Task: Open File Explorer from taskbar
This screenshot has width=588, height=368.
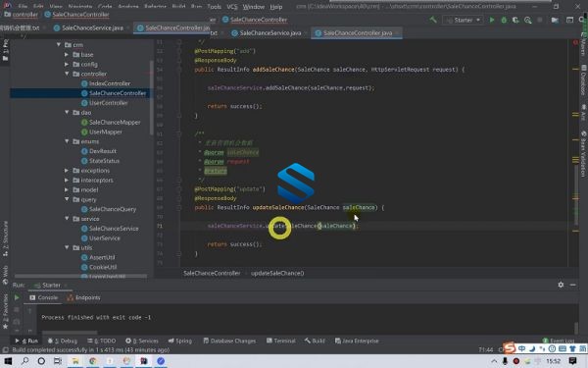Action: click(x=75, y=361)
